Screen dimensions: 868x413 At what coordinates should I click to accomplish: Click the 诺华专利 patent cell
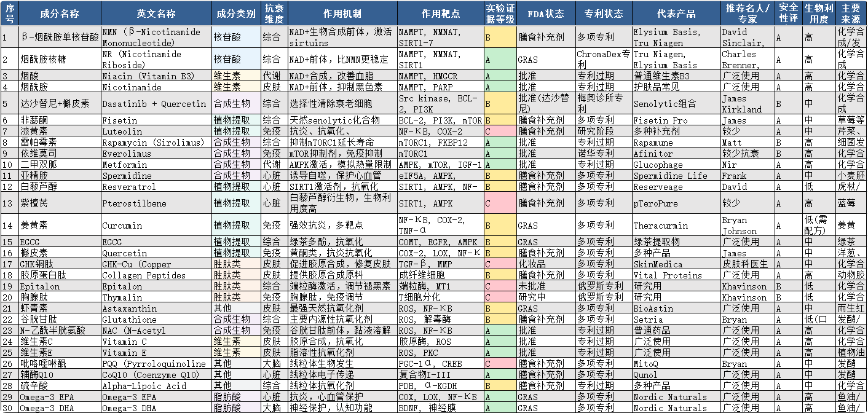pos(604,153)
